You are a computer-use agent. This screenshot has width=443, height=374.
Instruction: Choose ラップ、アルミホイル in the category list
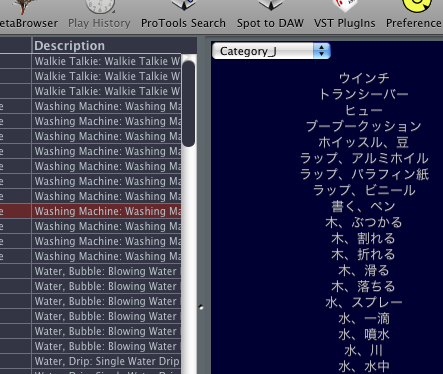click(x=364, y=158)
